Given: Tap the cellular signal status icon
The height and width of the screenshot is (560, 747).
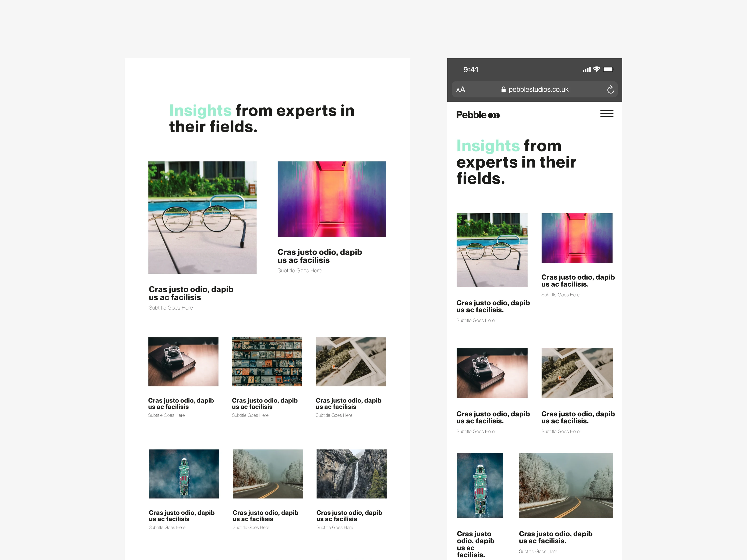Looking at the screenshot, I should [x=587, y=70].
